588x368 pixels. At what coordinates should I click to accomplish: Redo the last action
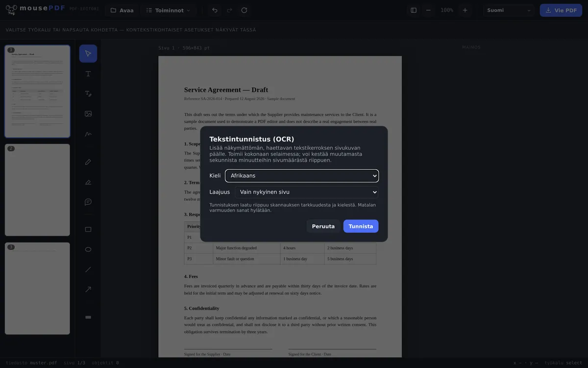tap(229, 10)
